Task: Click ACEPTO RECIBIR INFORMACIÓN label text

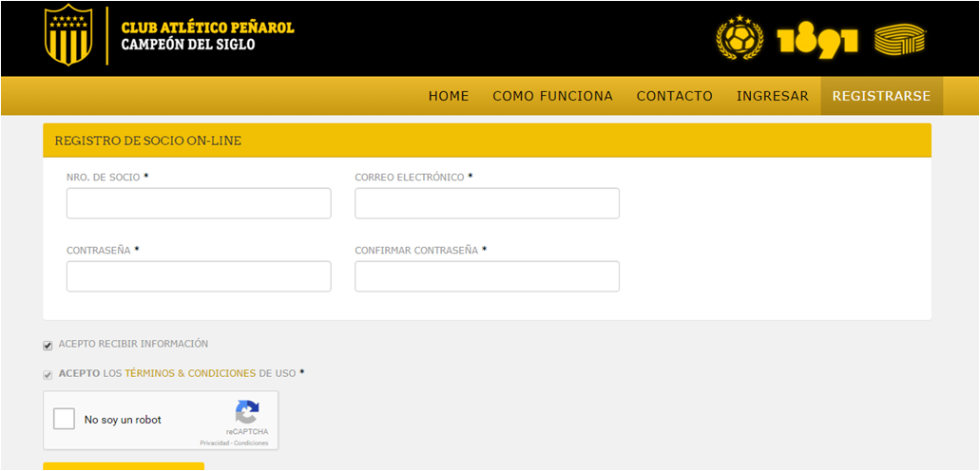Action: 133,344
